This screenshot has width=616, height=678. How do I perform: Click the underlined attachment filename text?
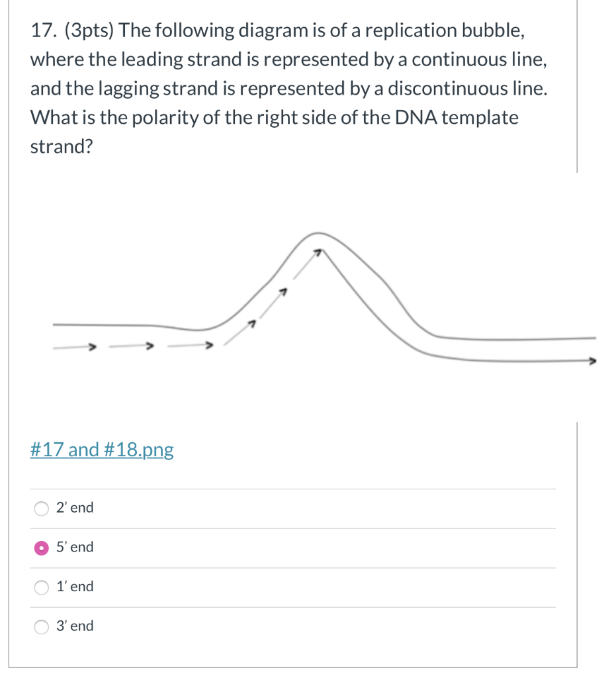pyautogui.click(x=101, y=450)
